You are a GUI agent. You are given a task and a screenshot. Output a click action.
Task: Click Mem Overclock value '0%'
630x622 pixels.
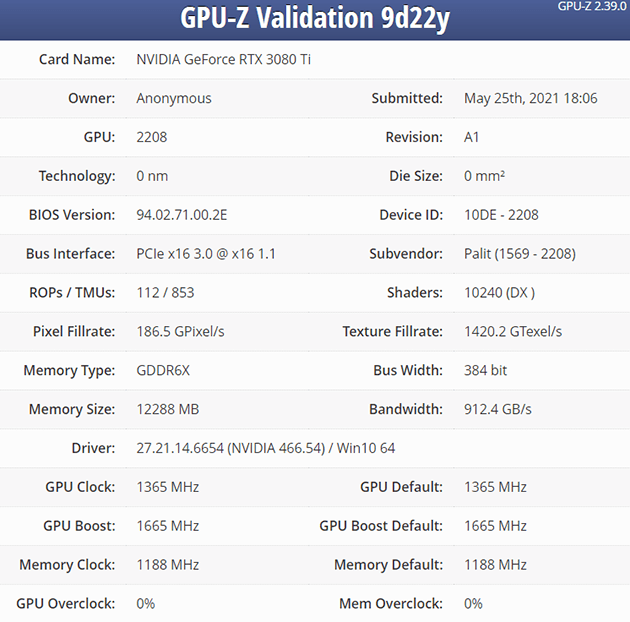pyautogui.click(x=473, y=604)
